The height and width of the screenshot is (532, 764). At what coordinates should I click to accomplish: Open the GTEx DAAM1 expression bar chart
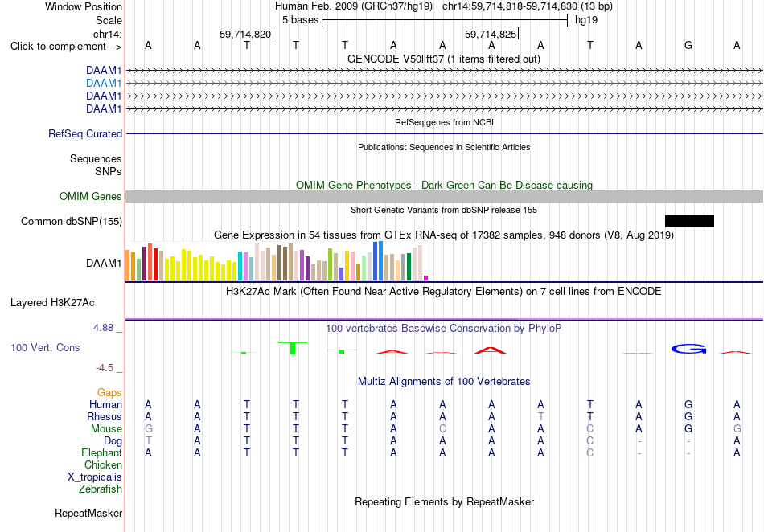pos(277,261)
